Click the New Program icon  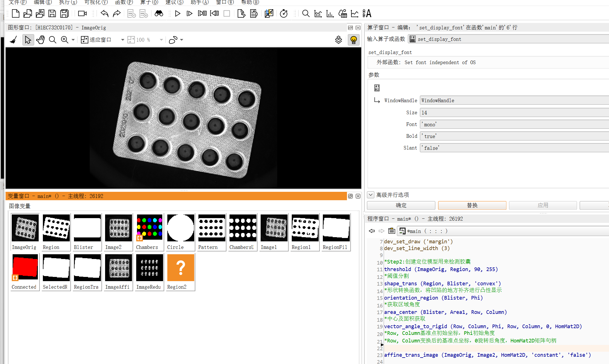pyautogui.click(x=16, y=13)
